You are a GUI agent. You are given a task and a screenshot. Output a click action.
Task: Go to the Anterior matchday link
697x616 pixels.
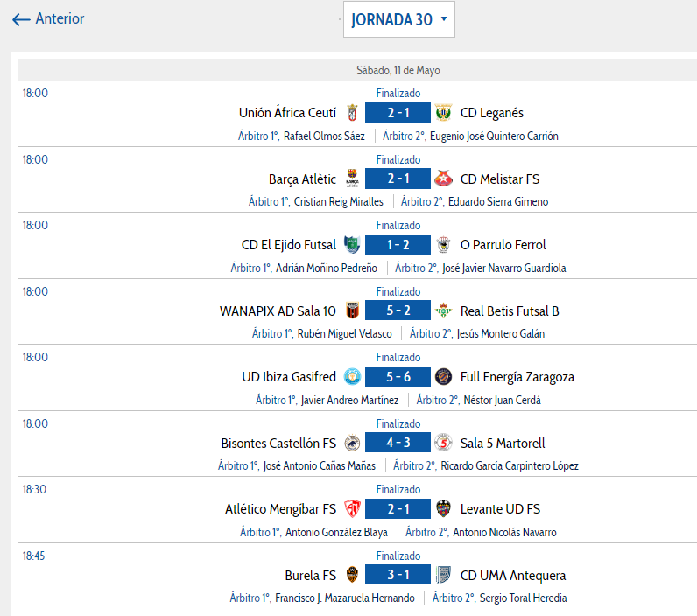(x=49, y=18)
